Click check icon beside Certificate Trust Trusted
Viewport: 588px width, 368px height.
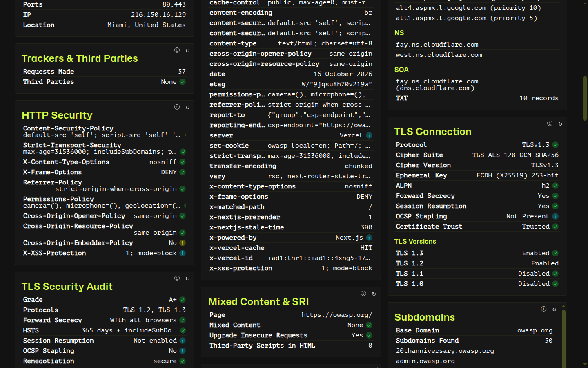[555, 227]
